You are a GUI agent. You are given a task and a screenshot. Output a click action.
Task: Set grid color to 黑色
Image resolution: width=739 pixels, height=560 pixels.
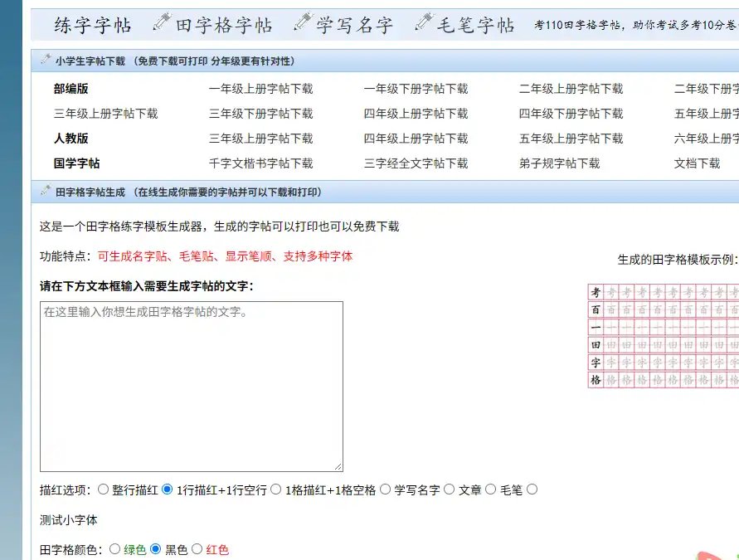(156, 548)
